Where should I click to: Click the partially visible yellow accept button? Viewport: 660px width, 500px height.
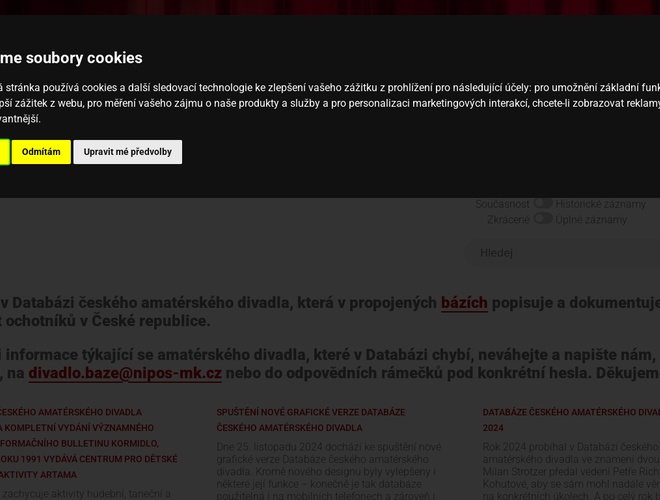(x=4, y=152)
